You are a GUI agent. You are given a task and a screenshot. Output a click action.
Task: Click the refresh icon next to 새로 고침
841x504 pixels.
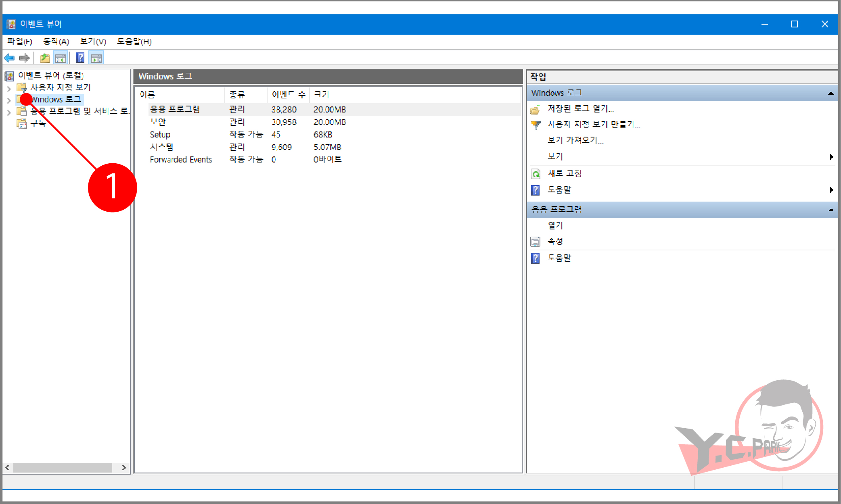pyautogui.click(x=535, y=173)
